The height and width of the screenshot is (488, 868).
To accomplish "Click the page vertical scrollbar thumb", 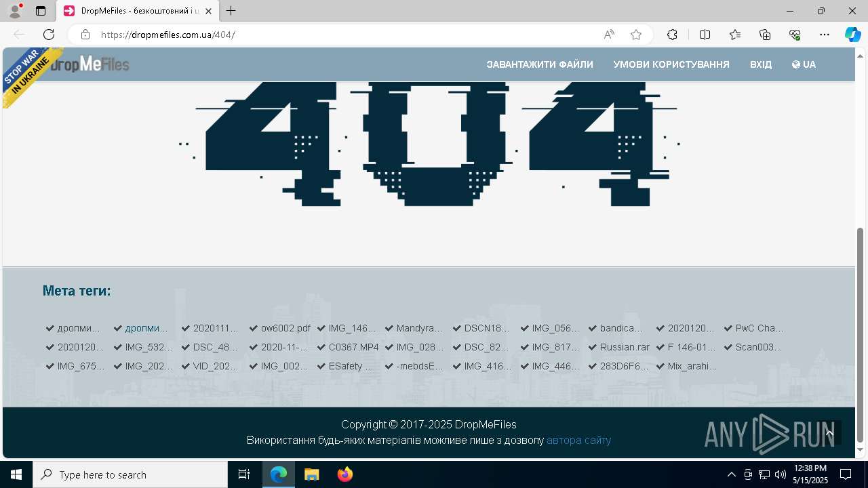I will point(861,335).
